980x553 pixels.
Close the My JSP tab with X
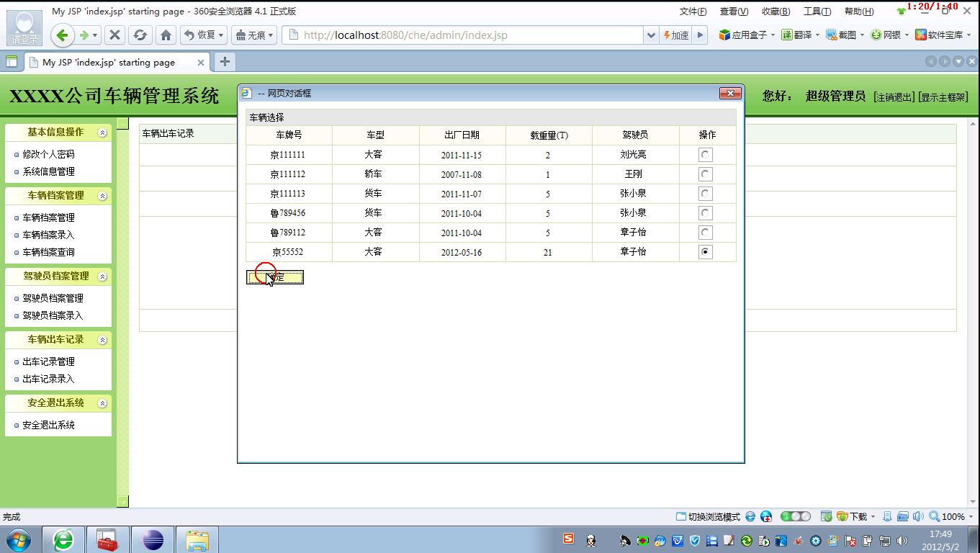[201, 63]
